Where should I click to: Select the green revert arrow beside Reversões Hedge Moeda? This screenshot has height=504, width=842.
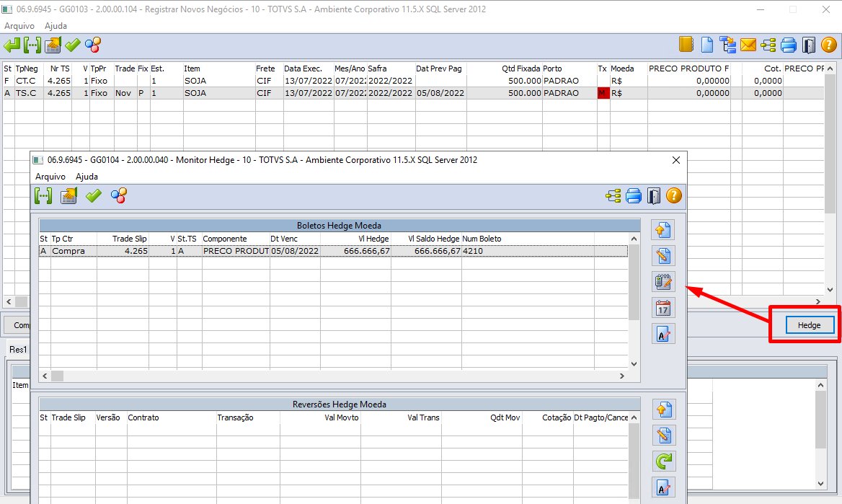click(663, 461)
